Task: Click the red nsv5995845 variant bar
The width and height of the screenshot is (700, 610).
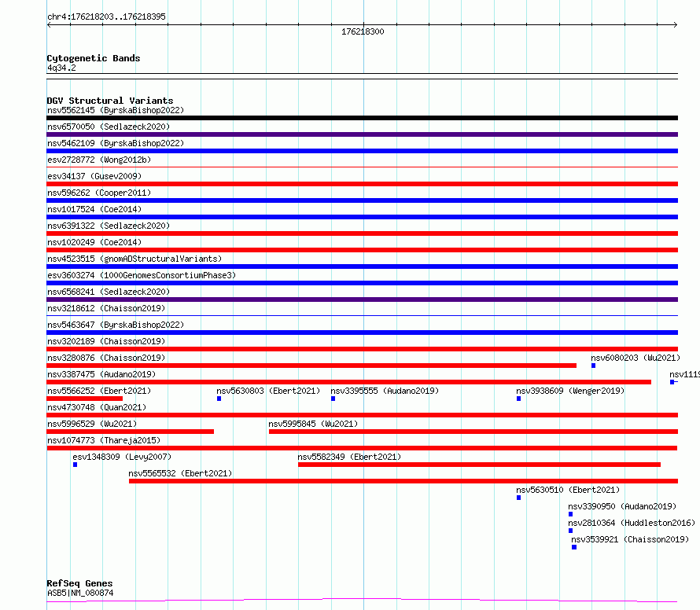Action: pyautogui.click(x=473, y=432)
